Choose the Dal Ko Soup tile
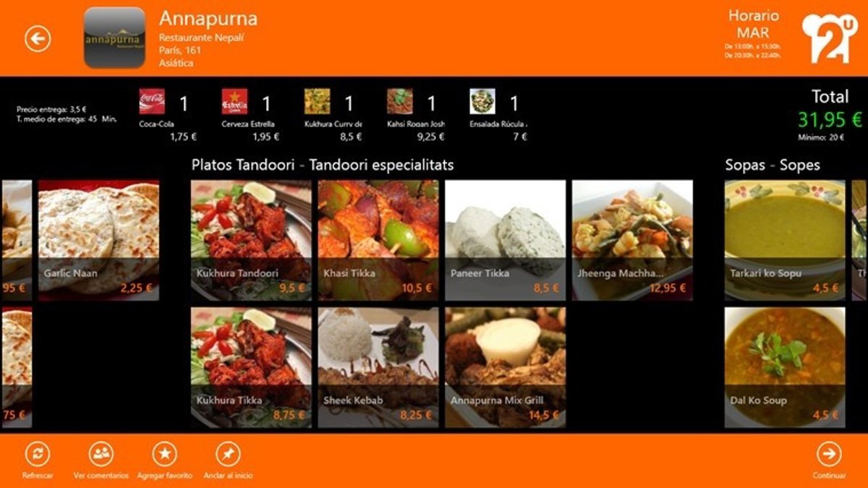Screen dimensions: 868x488 point(785,367)
